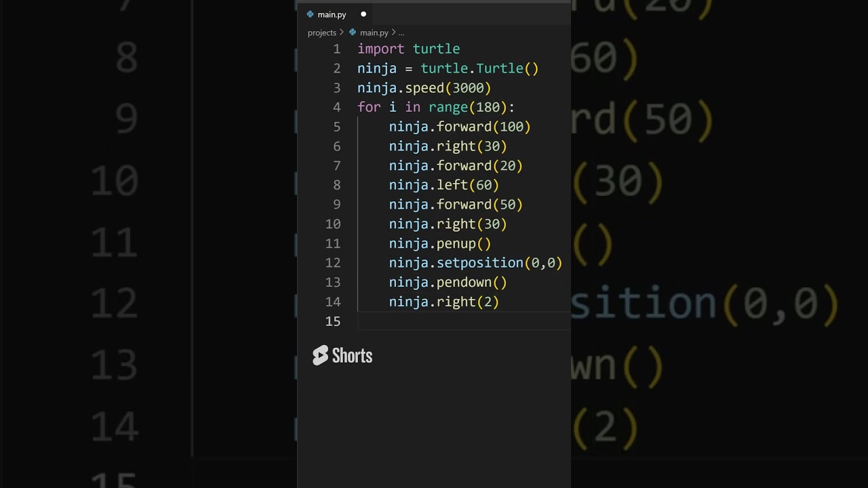Open the projects breadcrumb folder
868x488 pixels.
pyautogui.click(x=321, y=33)
